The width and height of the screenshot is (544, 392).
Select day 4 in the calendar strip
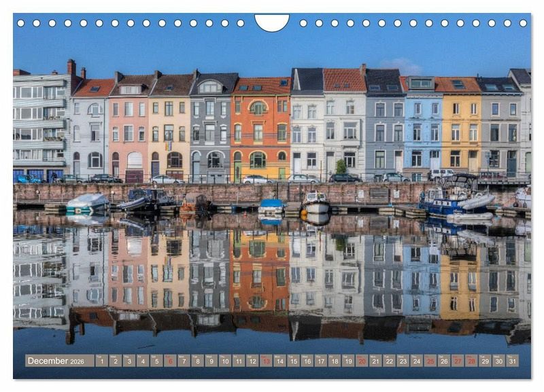click(143, 361)
